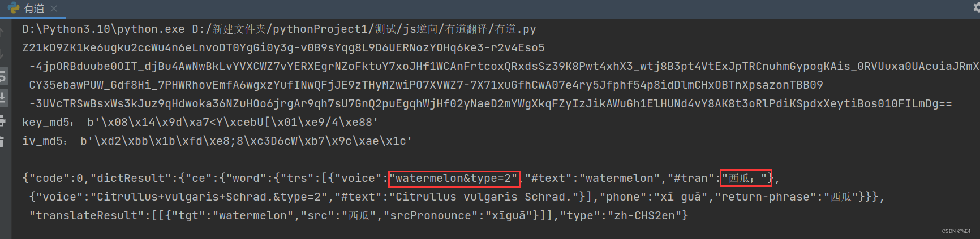This screenshot has width=980, height=239.
Task: Click the iv_md5 output line
Action: coord(217,141)
